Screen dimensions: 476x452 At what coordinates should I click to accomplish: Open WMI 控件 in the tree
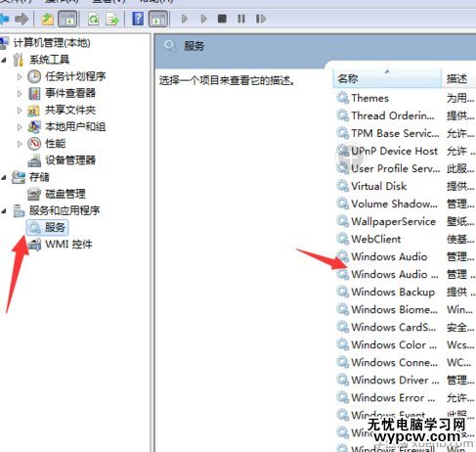pos(68,245)
